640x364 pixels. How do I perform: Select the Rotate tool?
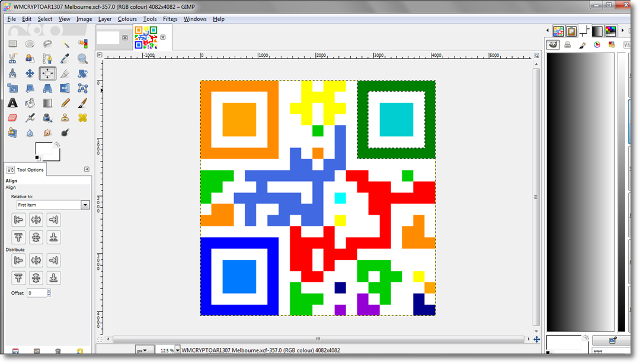[83, 73]
